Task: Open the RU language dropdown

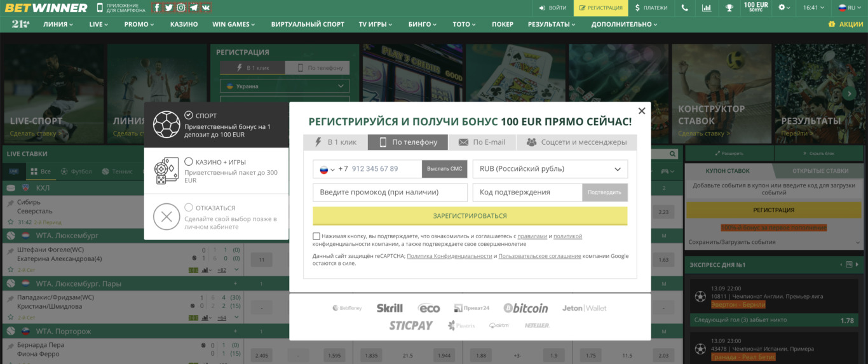Action: coord(850,8)
